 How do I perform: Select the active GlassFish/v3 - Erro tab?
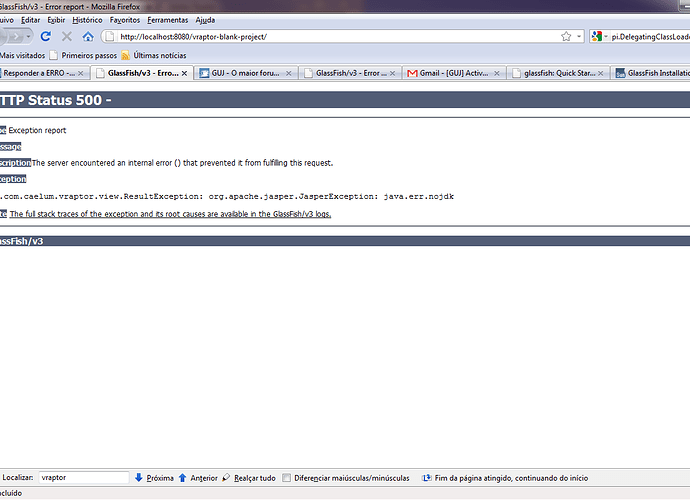(x=143, y=73)
